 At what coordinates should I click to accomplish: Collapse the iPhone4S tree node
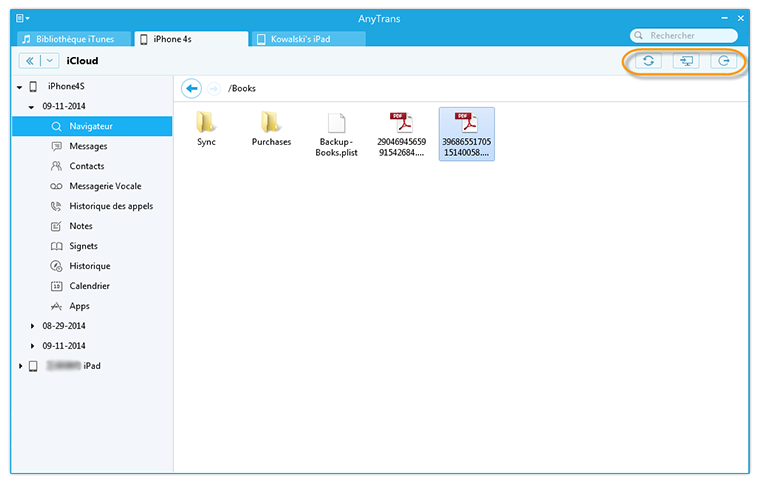click(x=19, y=87)
